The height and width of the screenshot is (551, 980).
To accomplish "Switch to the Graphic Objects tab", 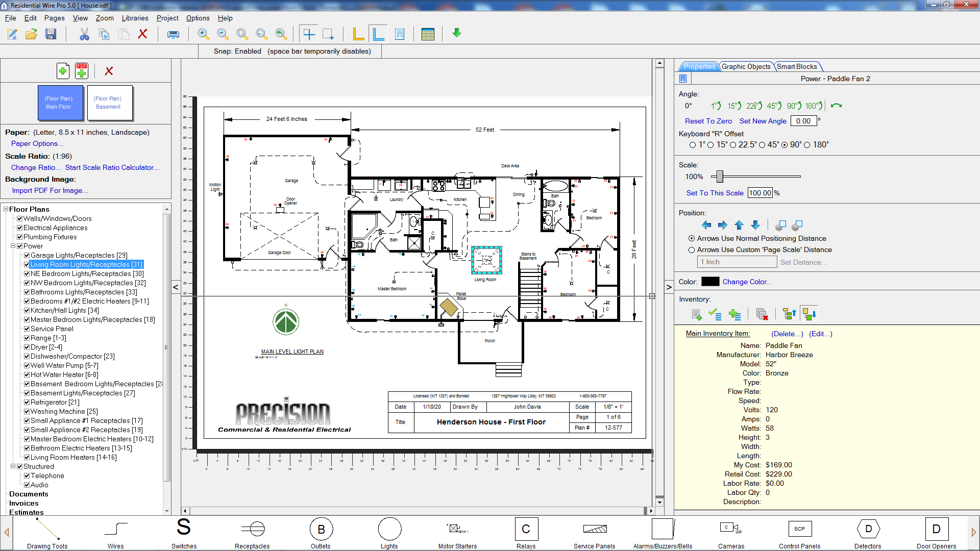I will [x=746, y=66].
